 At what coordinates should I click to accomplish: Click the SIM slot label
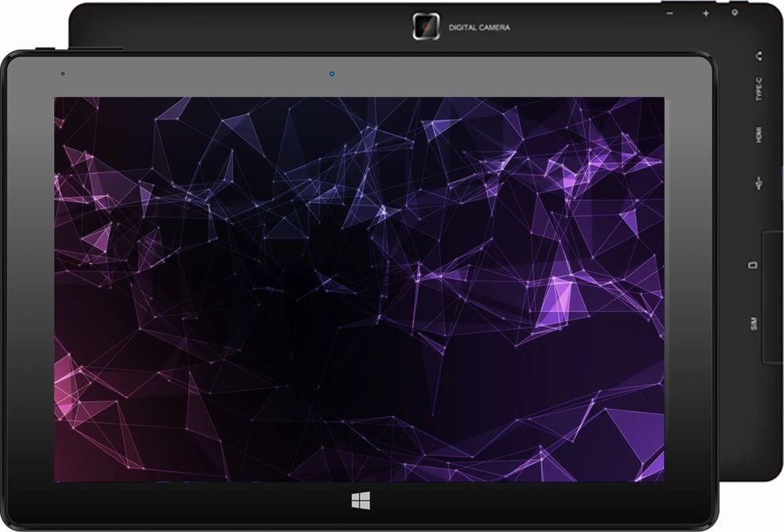point(753,324)
